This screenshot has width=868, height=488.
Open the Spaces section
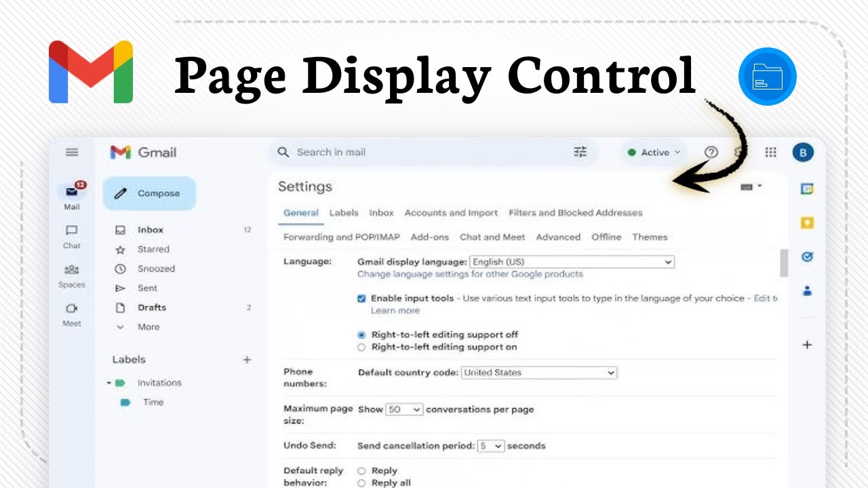[72, 276]
